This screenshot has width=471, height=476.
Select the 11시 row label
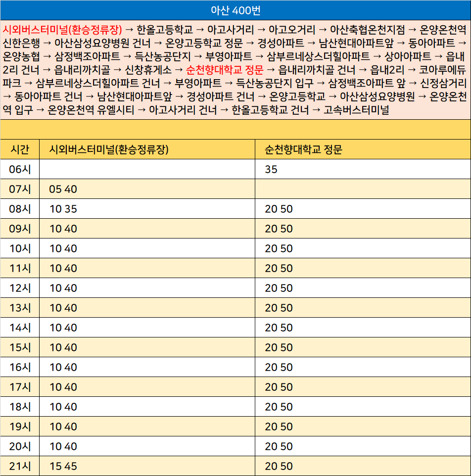(20, 268)
